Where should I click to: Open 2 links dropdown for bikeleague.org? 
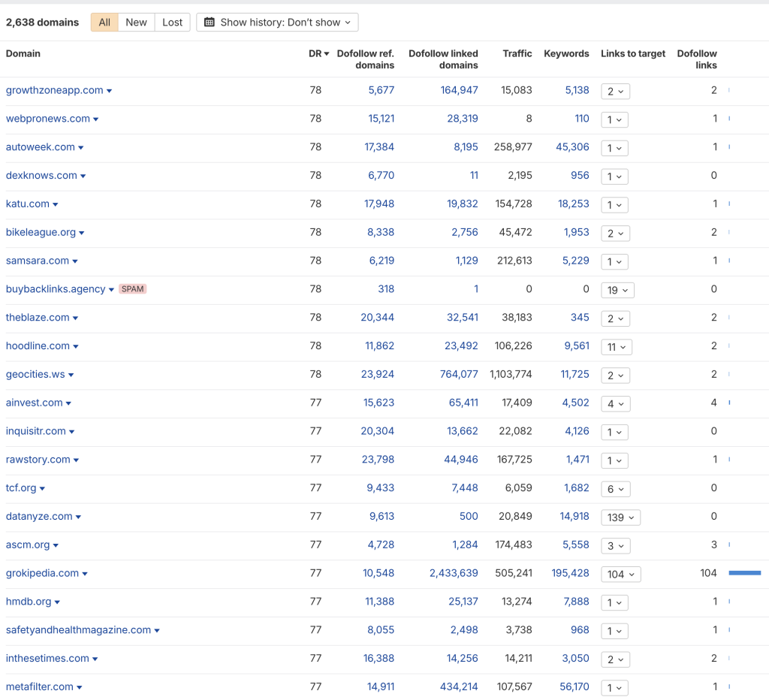(616, 234)
